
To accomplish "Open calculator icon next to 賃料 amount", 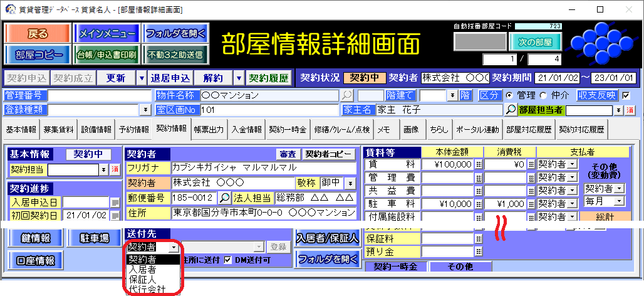I will click(x=478, y=164).
